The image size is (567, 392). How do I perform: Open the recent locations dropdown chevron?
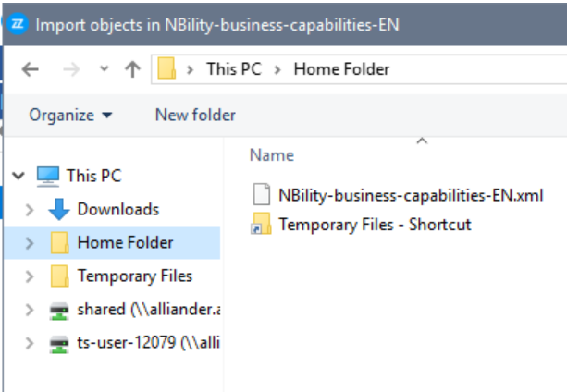(103, 69)
